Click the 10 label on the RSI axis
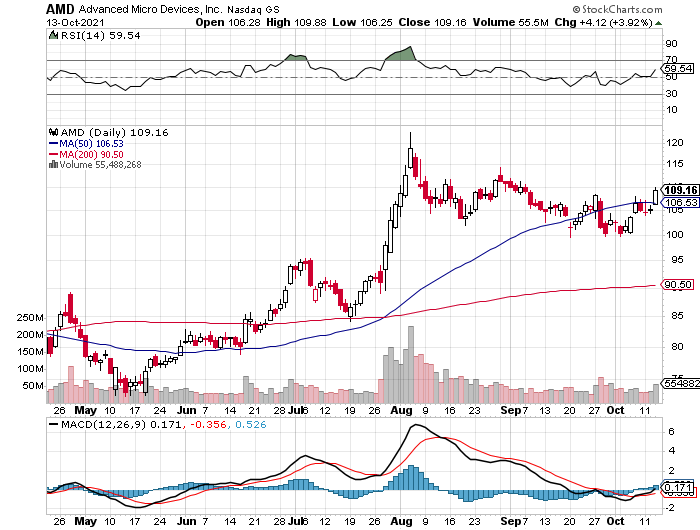700x530 pixels. coord(671,110)
